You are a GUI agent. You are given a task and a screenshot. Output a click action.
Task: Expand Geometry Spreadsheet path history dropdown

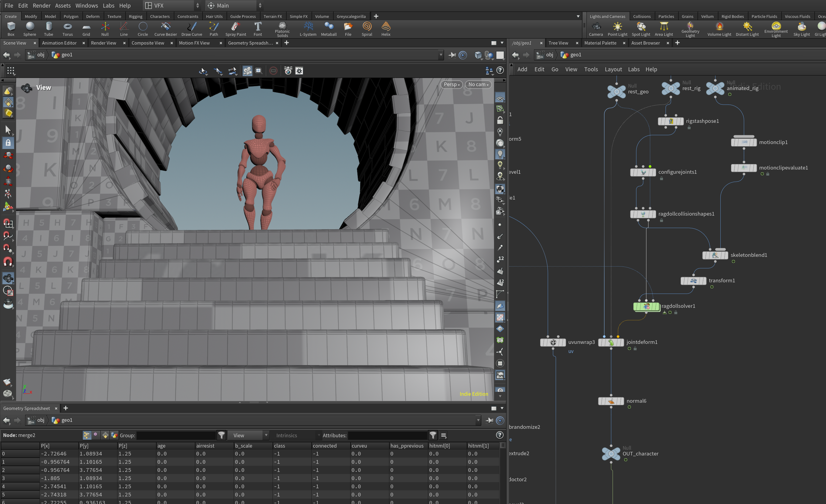click(478, 420)
